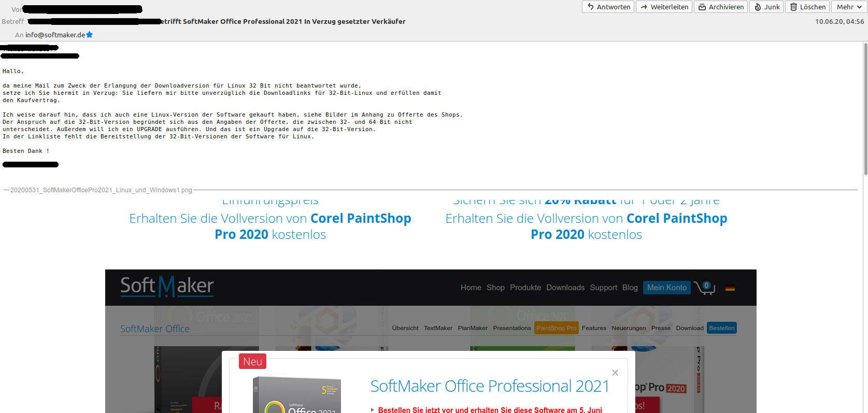Open the Mein Konto button

(666, 288)
